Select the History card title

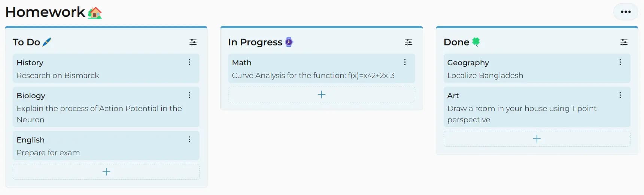click(x=30, y=63)
